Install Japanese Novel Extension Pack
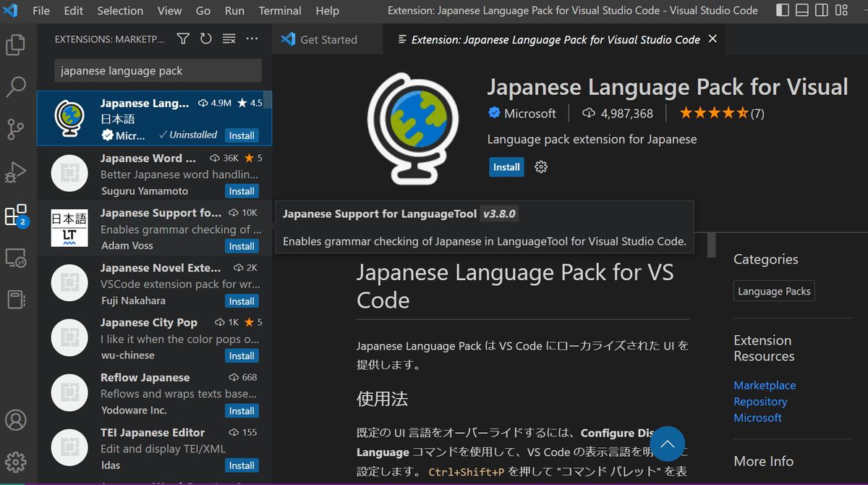The image size is (868, 485). tap(242, 301)
